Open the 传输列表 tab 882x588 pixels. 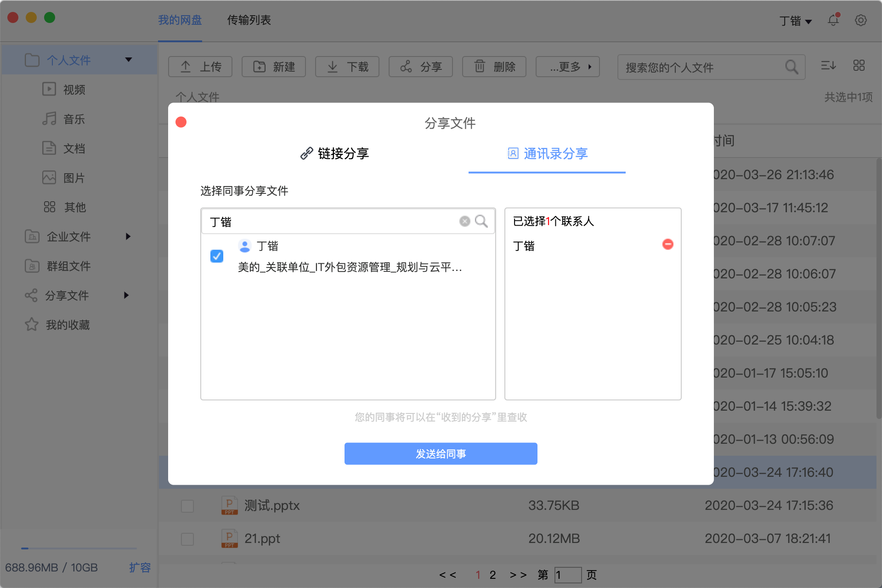click(249, 20)
